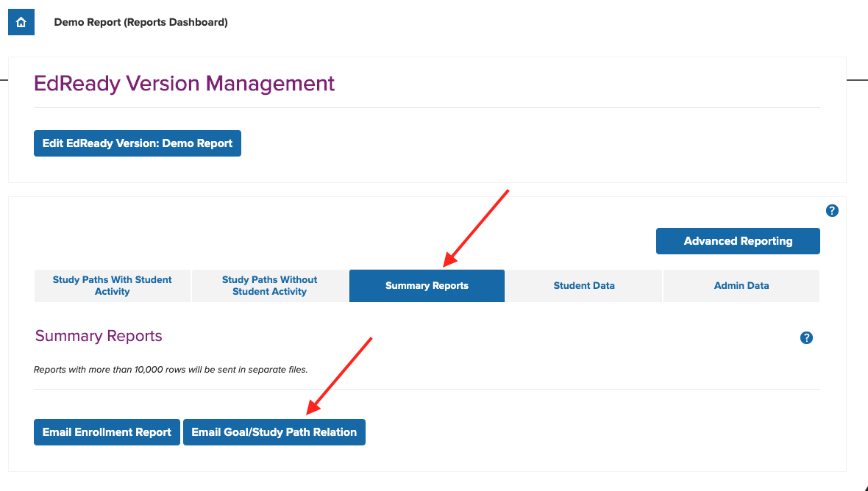Image resolution: width=868 pixels, height=491 pixels.
Task: Go to the home page icon
Action: tap(21, 22)
